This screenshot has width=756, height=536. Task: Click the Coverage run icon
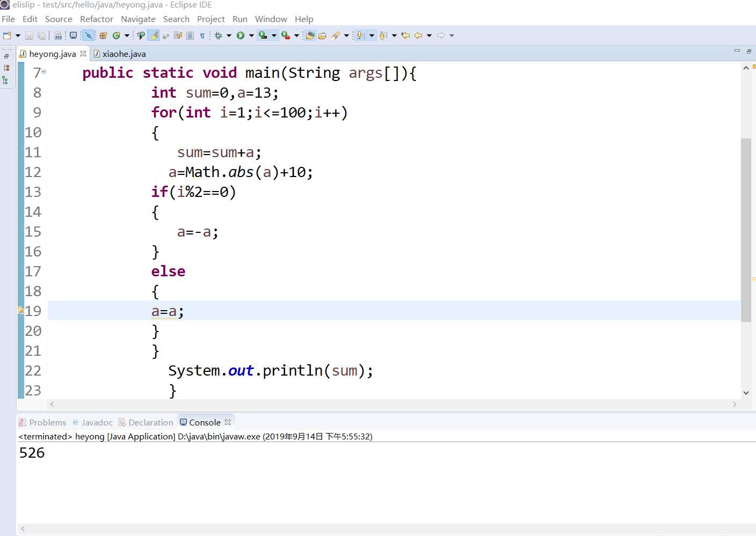click(x=263, y=35)
